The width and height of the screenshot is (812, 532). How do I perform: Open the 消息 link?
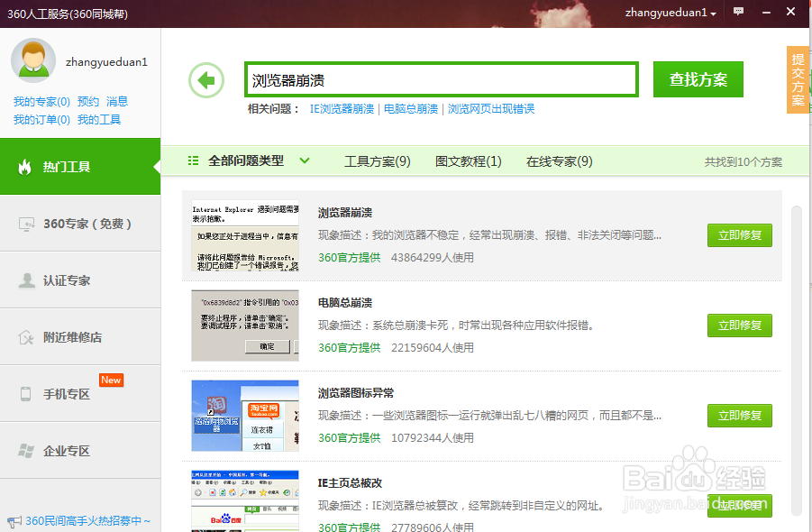pyautogui.click(x=117, y=102)
